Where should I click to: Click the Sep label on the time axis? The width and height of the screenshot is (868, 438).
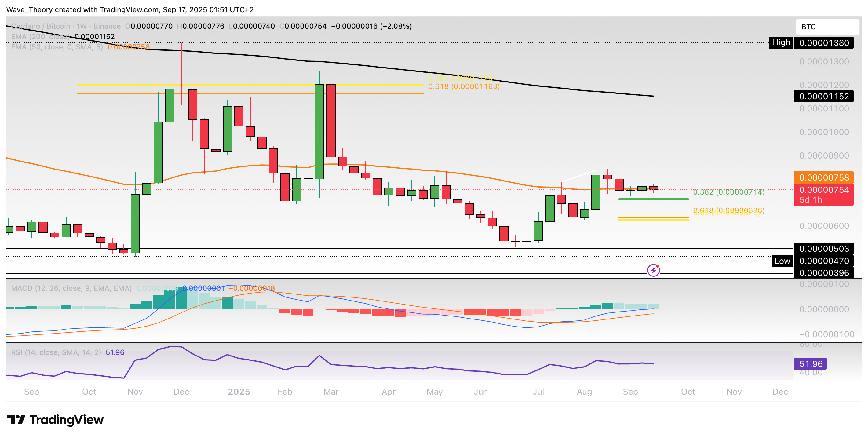click(x=32, y=392)
